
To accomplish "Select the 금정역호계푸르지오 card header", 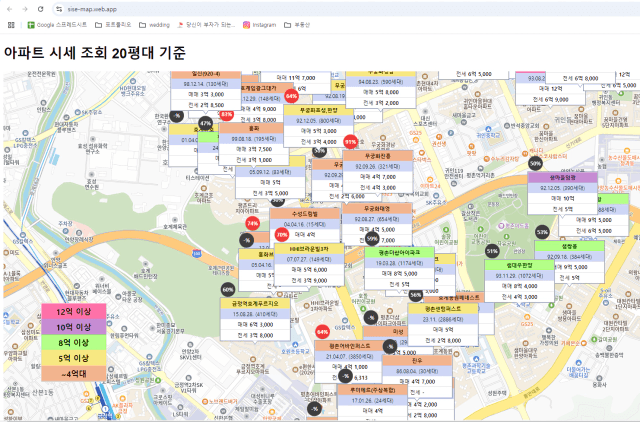I will [x=255, y=303].
